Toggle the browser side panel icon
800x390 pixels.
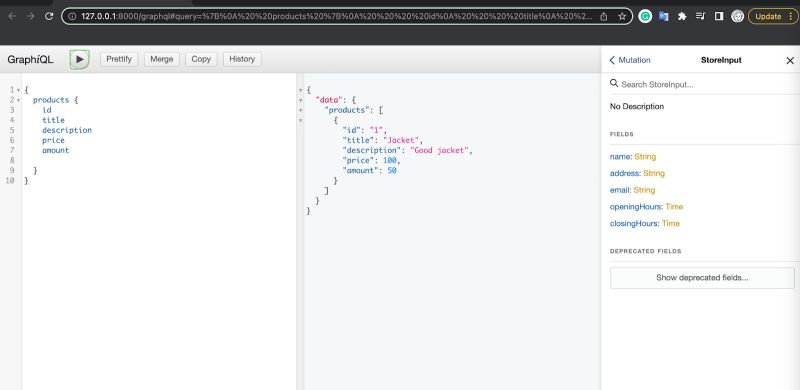(719, 16)
